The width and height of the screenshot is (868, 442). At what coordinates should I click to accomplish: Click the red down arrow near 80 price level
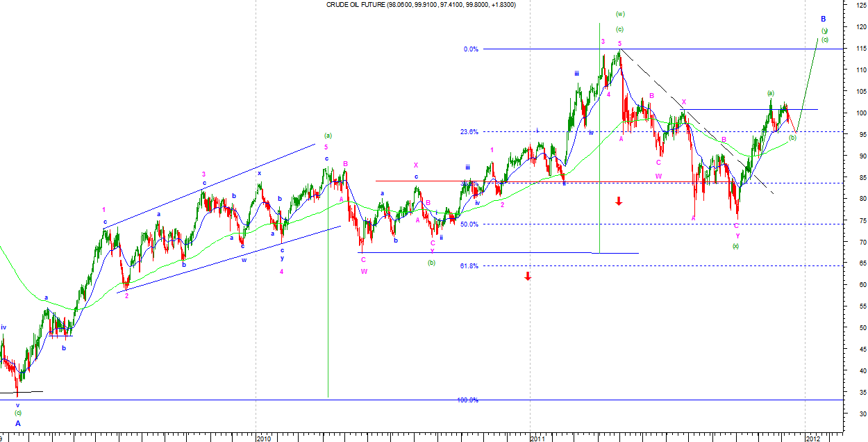click(619, 201)
